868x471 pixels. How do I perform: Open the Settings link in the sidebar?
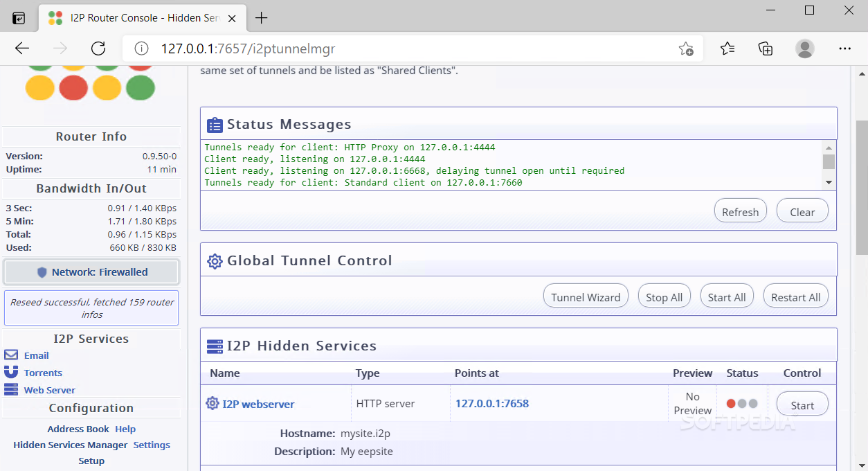click(152, 445)
